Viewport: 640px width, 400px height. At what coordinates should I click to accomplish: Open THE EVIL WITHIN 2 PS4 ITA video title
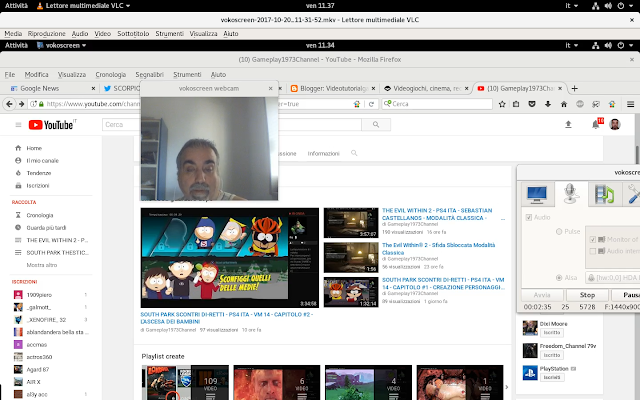tap(437, 214)
